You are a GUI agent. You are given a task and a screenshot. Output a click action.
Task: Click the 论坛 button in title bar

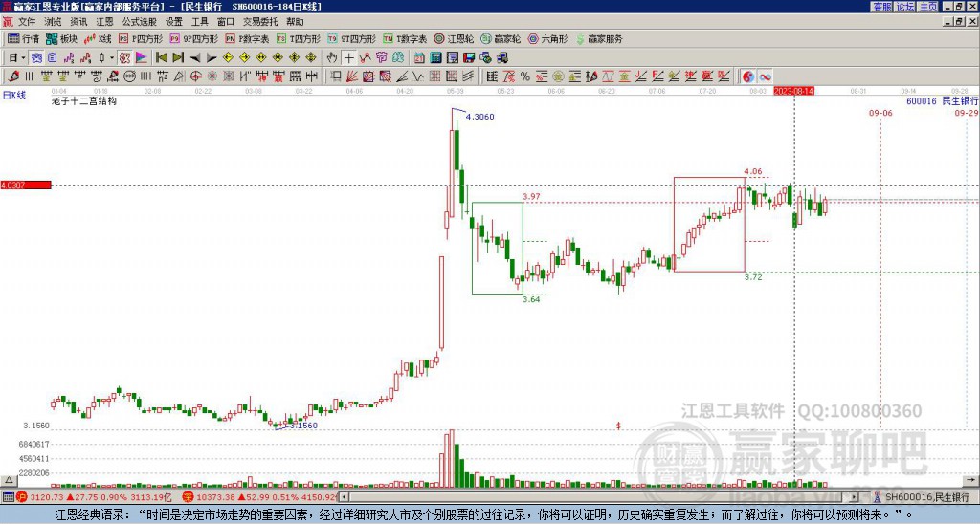tap(905, 7)
